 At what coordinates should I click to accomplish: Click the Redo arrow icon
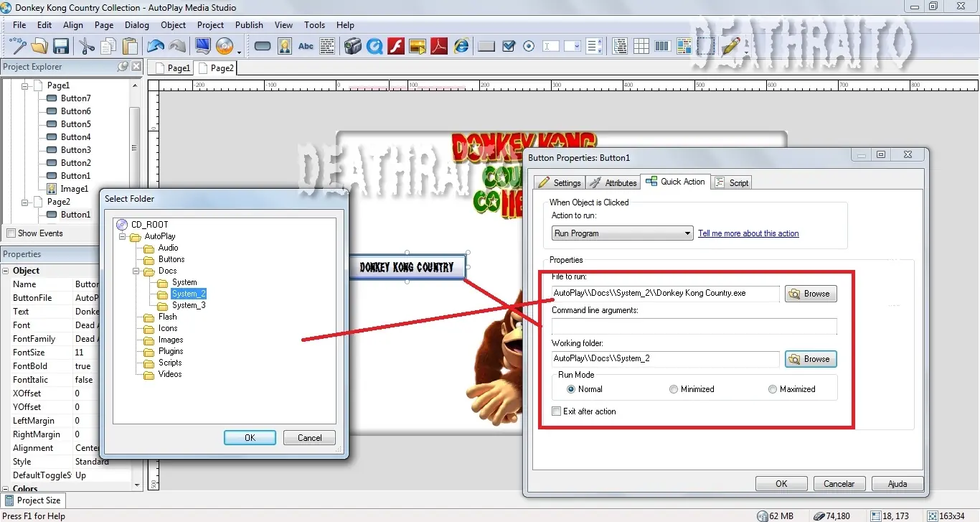pos(177,47)
